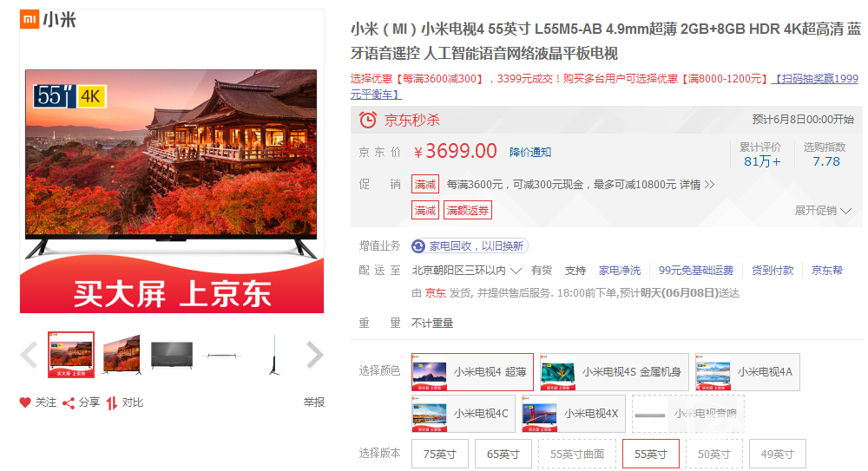Click the 家电回收 recycling icon

point(418,246)
